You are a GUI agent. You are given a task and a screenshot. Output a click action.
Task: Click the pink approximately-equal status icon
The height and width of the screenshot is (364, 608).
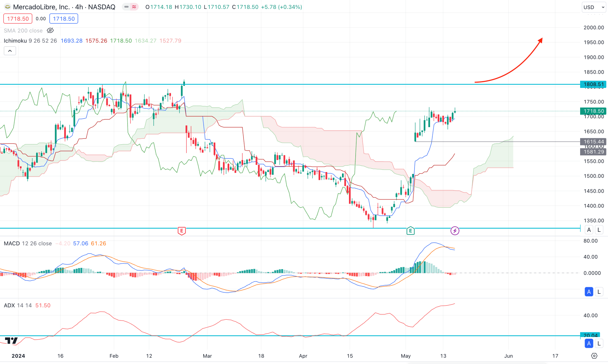pyautogui.click(x=134, y=7)
